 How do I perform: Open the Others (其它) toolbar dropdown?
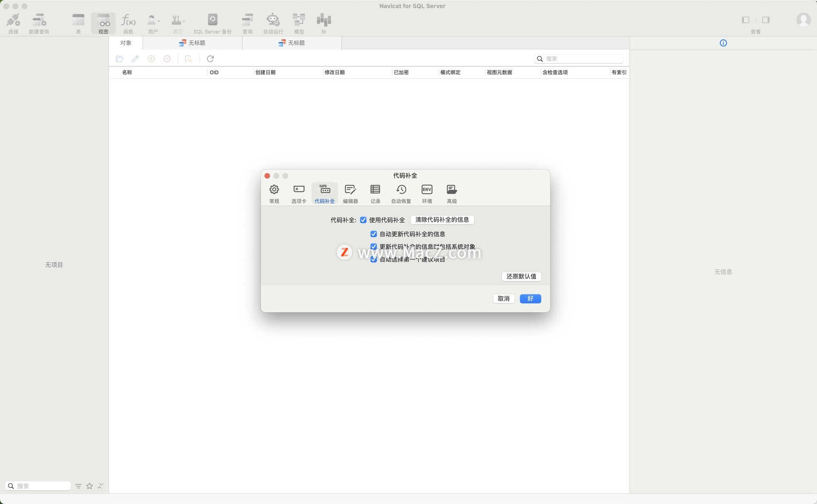point(178,23)
